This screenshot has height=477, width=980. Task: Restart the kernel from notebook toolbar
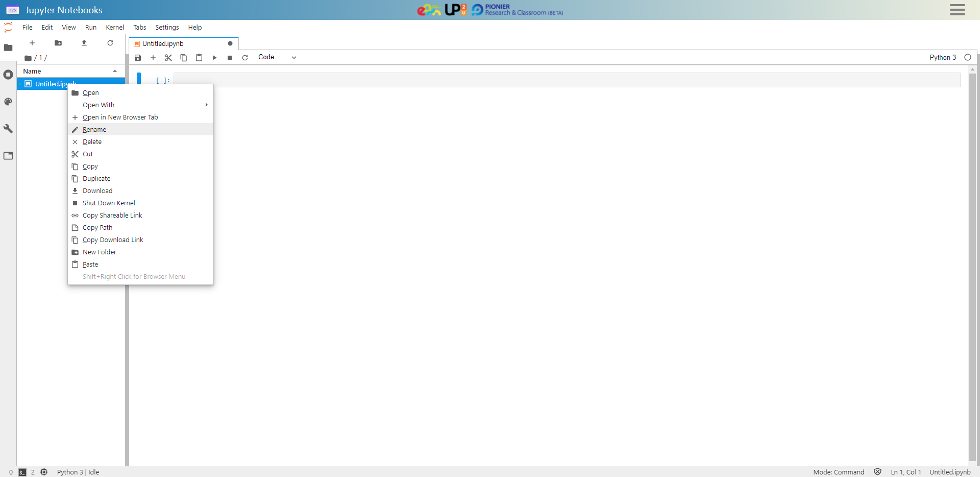(245, 58)
